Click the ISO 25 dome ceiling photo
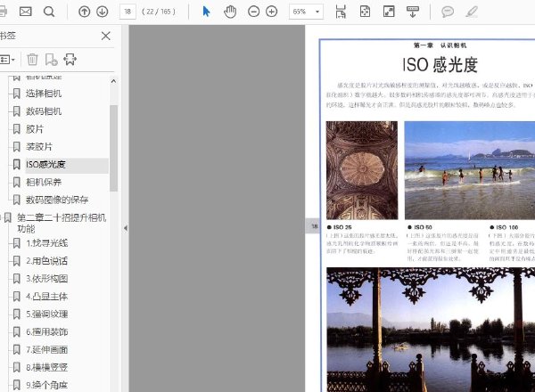 (x=362, y=170)
